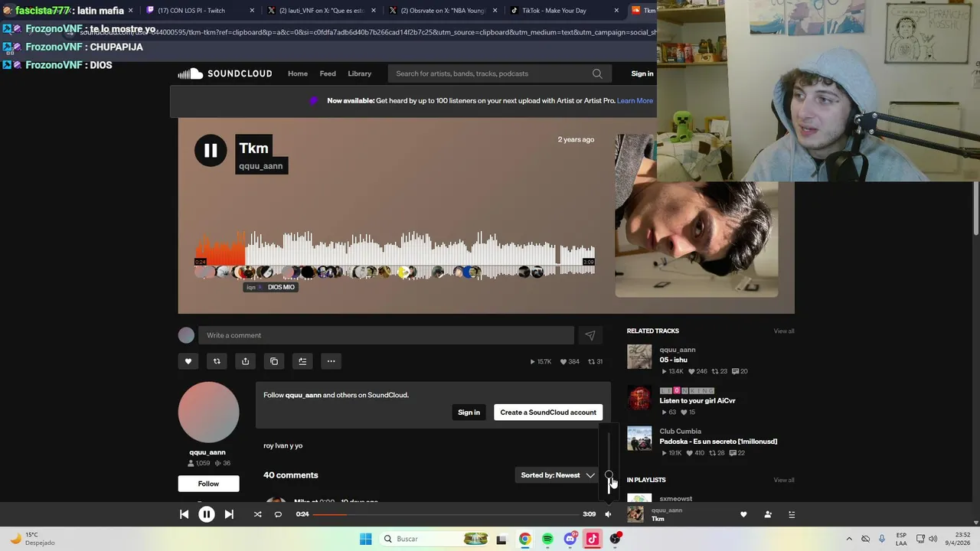Open the Club Cumbia related track thumbnail

(x=639, y=439)
